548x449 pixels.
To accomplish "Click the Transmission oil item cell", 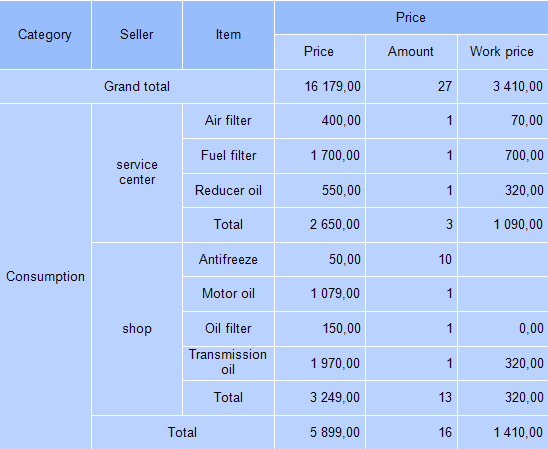I will tap(228, 363).
